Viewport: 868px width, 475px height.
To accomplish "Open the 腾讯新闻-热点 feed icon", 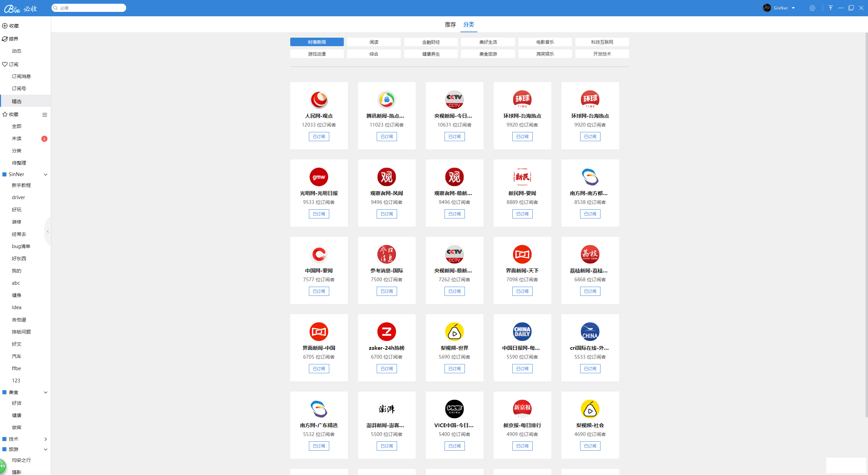I will (387, 99).
